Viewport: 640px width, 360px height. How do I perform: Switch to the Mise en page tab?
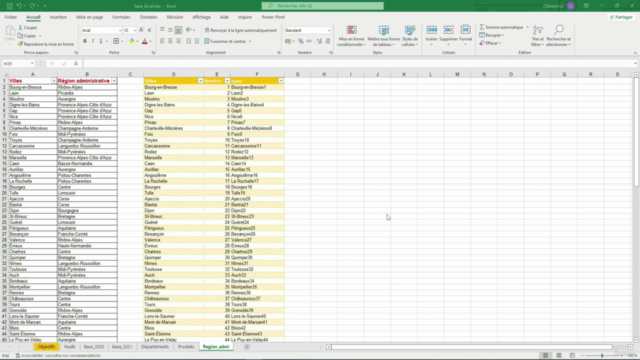[x=89, y=17]
